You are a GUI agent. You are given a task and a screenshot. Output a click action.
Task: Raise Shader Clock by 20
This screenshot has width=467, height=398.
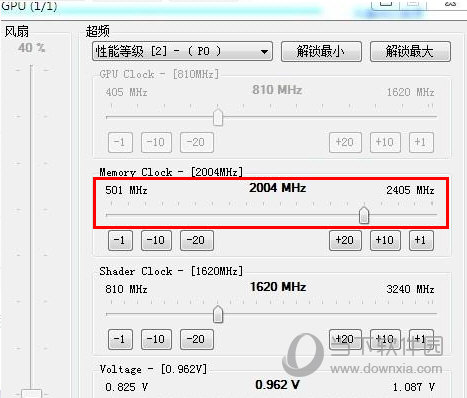coord(345,339)
